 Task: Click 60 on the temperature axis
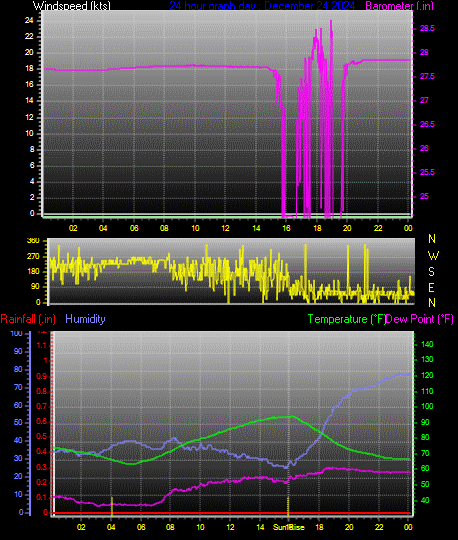pyautogui.click(x=425, y=468)
